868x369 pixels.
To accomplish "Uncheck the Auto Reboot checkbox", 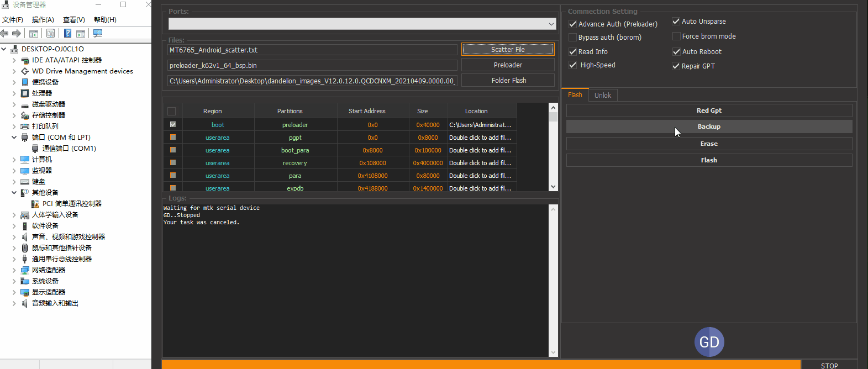I will point(676,52).
